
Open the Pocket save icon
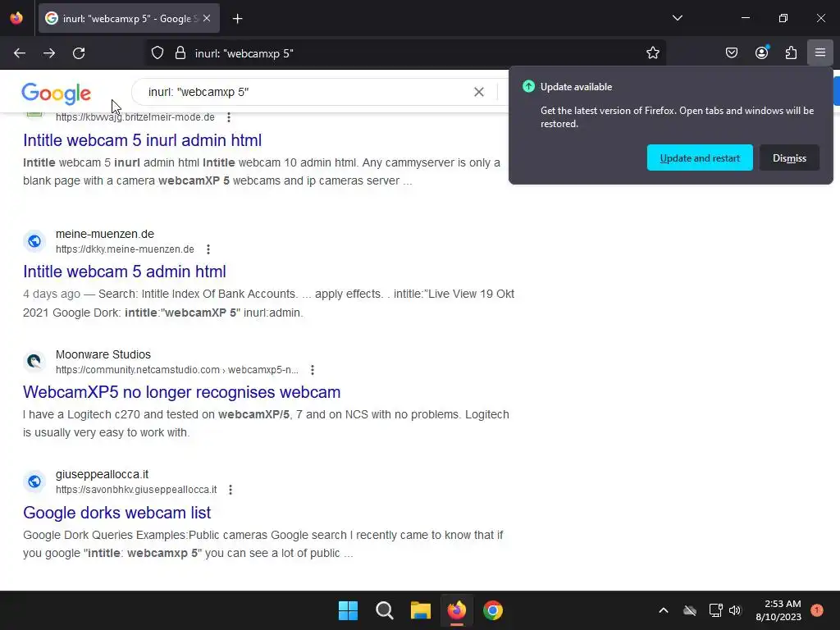coord(731,53)
